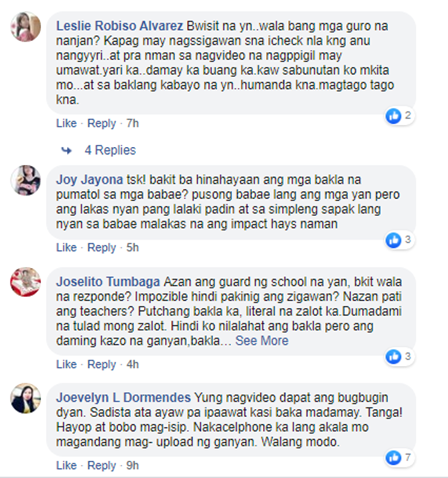Reply to Joy Jayona's comment
This screenshot has height=478, width=448.
(x=102, y=248)
